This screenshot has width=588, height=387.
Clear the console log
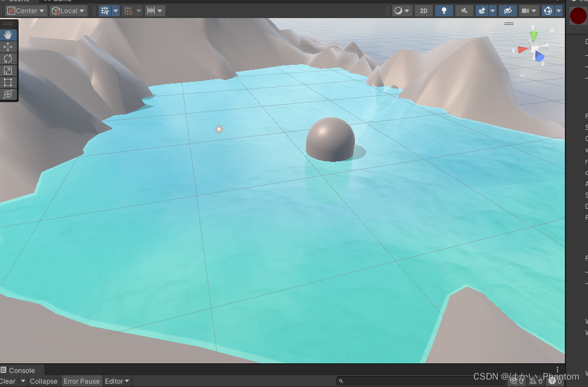8,381
